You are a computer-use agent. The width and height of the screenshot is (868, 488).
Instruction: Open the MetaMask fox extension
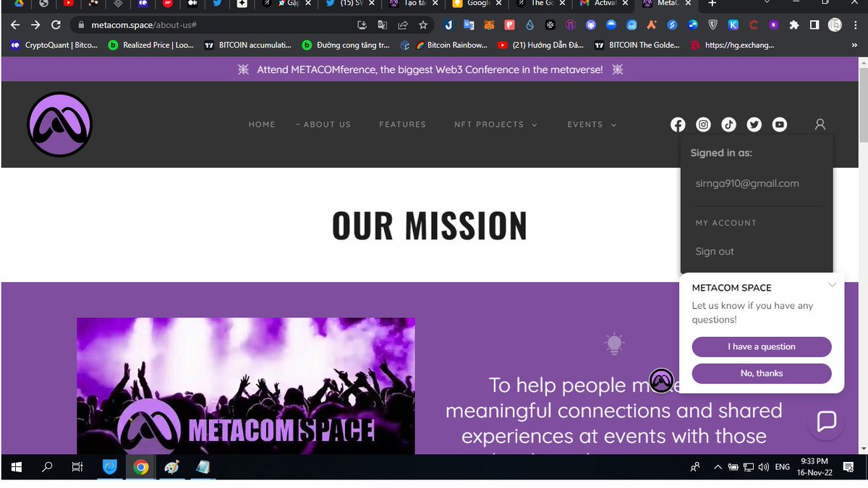point(490,25)
